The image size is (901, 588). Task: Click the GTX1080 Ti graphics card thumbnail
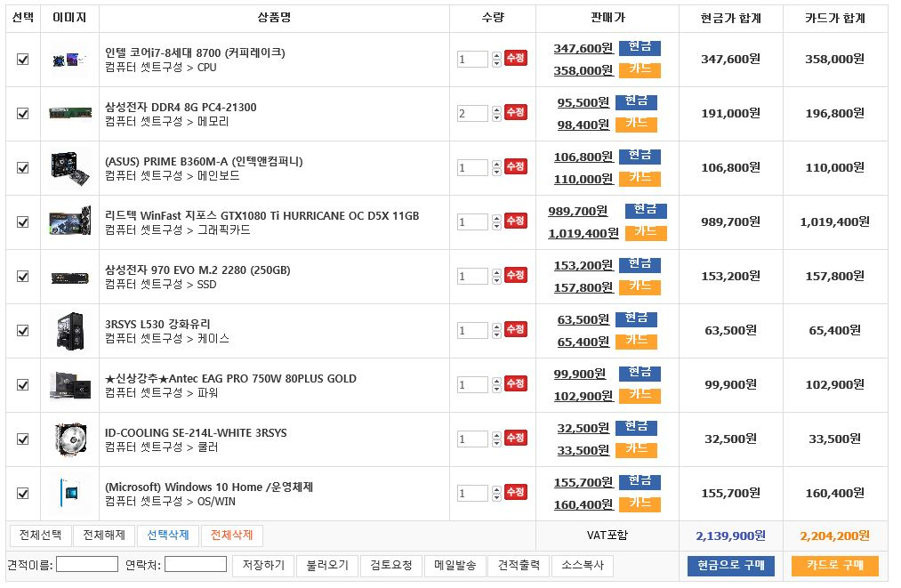pyautogui.click(x=68, y=222)
